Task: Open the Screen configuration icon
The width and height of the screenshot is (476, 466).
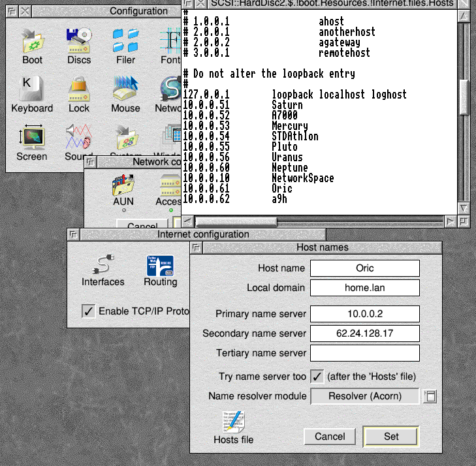Action: coord(31,137)
